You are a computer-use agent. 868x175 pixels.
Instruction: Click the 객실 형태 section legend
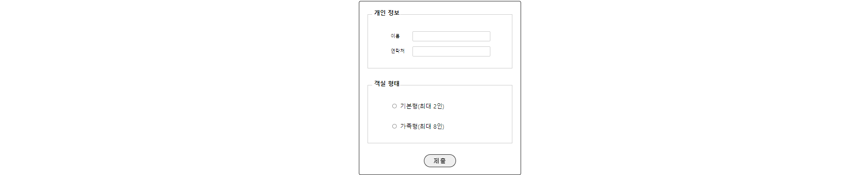[x=387, y=84]
